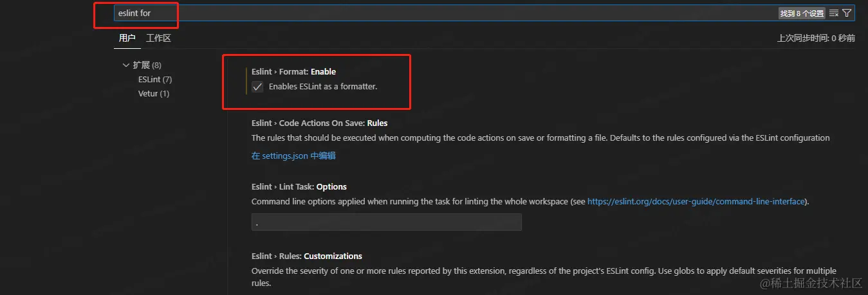868x295 pixels.
Task: Uncheck the Eslint Format Enable checkbox
Action: tap(257, 87)
